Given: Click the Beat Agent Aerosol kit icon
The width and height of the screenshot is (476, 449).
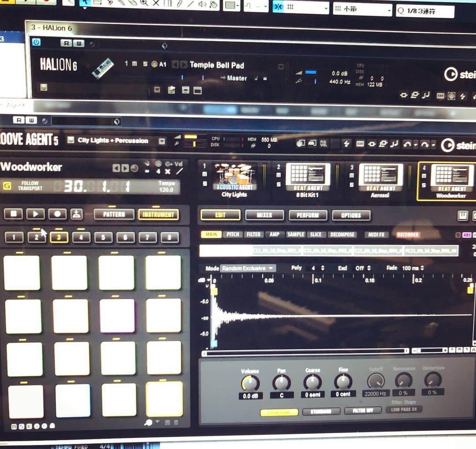Looking at the screenshot, I should (x=381, y=175).
